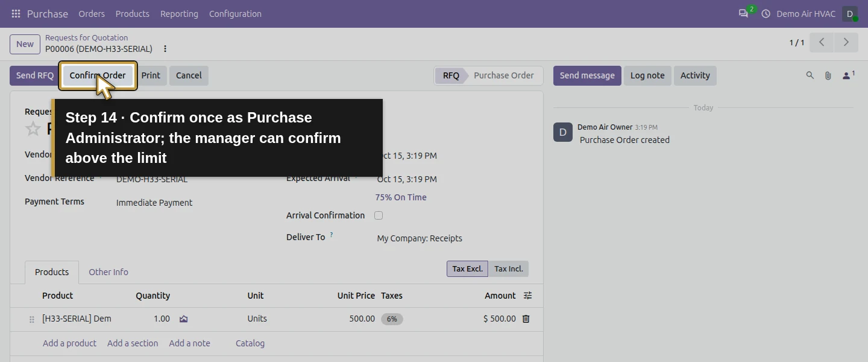The height and width of the screenshot is (362, 868).
Task: Open the Configuration menu
Action: click(235, 13)
